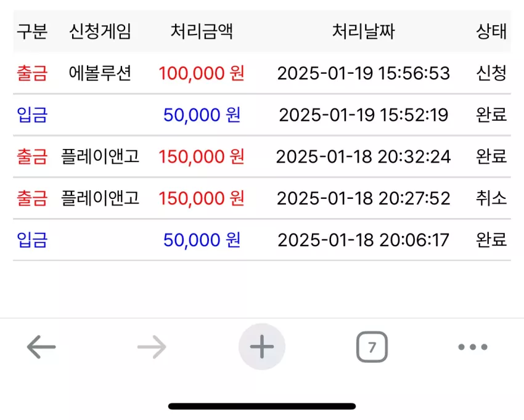Tap the 신청 status in first row
Viewport: 524px width, 420px height.
[x=491, y=73]
